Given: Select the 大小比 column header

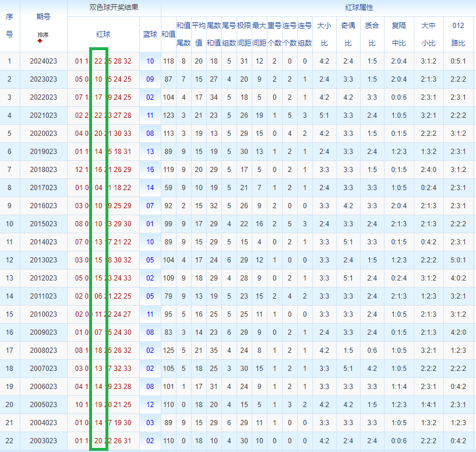Looking at the screenshot, I should pos(324,34).
